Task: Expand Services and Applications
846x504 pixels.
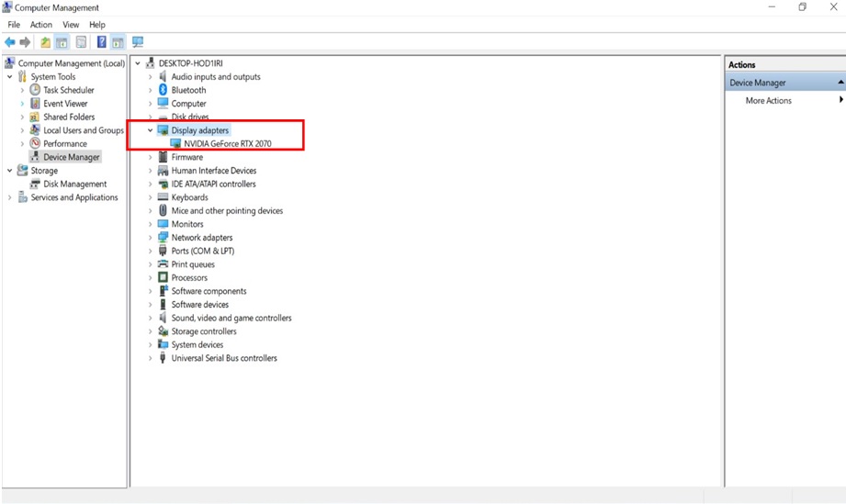Action: pyautogui.click(x=10, y=197)
